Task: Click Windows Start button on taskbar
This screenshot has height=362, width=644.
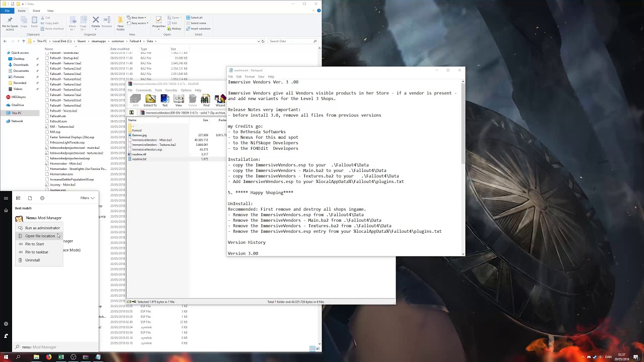Action: 6,357
